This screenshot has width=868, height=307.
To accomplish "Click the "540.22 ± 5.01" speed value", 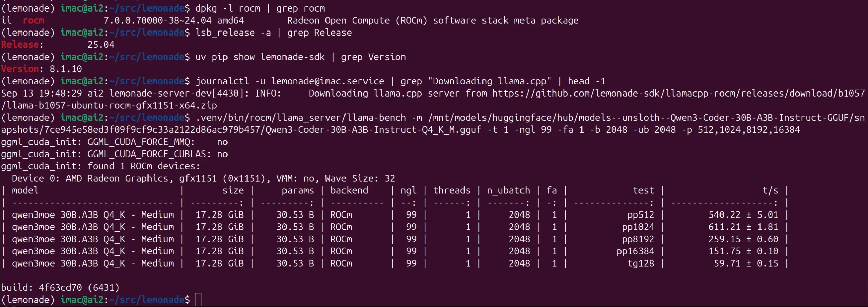I will point(743,215).
